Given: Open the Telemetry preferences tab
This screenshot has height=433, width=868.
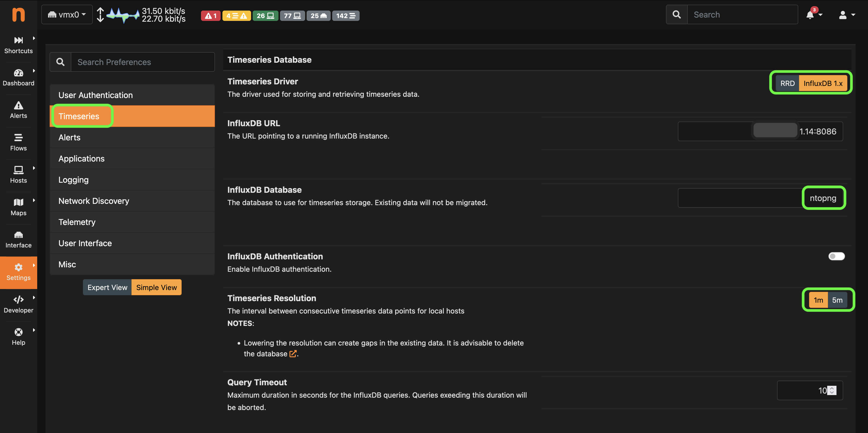Looking at the screenshot, I should (x=132, y=222).
